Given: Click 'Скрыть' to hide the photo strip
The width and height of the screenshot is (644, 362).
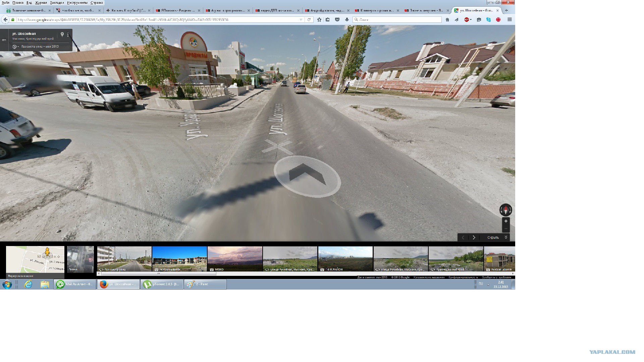Looking at the screenshot, I should [x=493, y=237].
